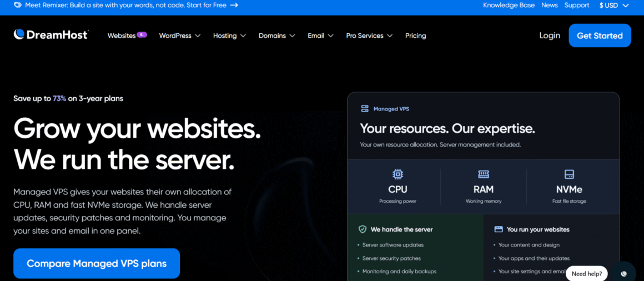Open the Websites menu item
Image resolution: width=644 pixels, height=281 pixels.
click(122, 36)
